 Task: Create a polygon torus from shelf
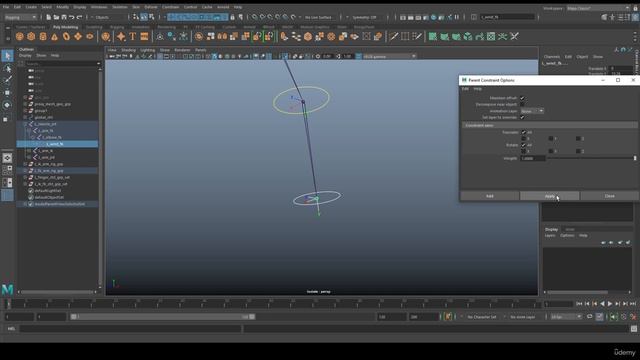(66, 37)
